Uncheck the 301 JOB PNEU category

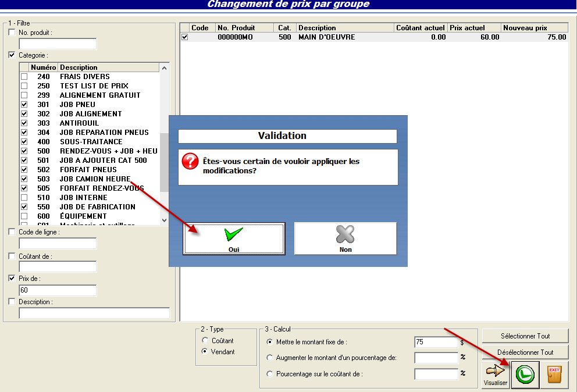(x=24, y=105)
